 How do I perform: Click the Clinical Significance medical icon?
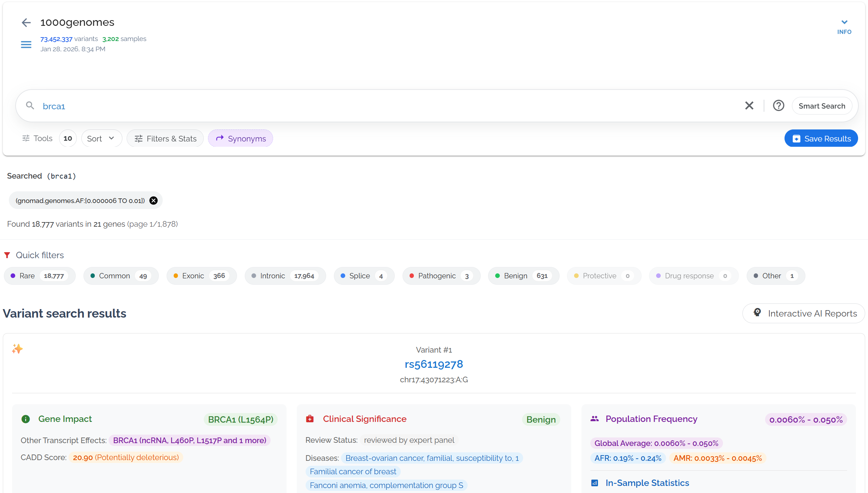[310, 419]
